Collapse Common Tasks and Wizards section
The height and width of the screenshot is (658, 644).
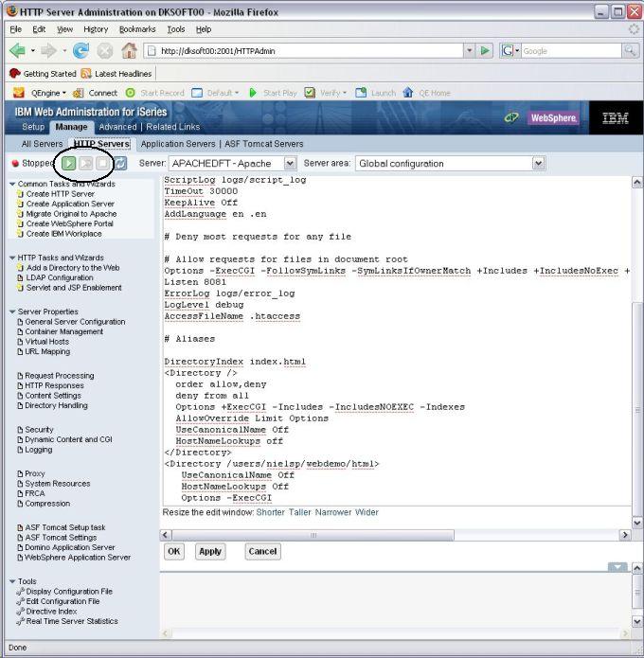click(12, 184)
